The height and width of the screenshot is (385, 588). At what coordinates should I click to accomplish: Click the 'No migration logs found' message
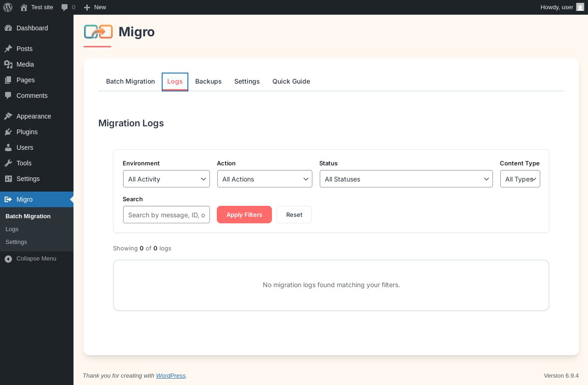pos(331,285)
